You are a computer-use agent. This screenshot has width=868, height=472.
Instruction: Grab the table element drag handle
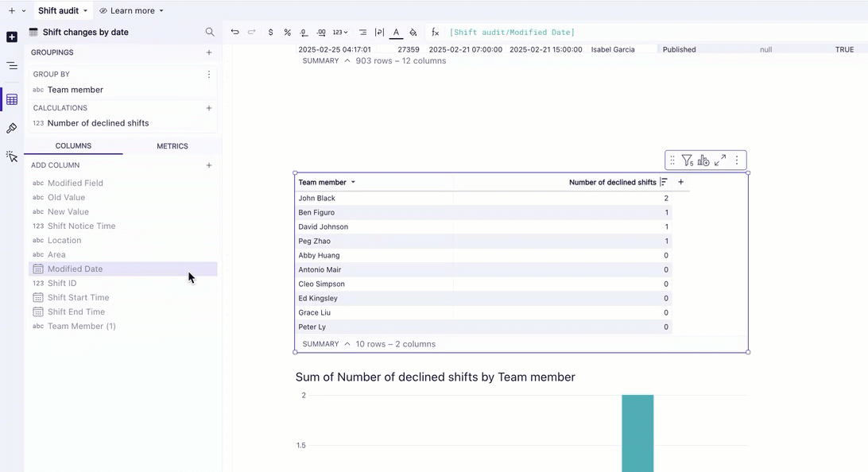(x=672, y=161)
